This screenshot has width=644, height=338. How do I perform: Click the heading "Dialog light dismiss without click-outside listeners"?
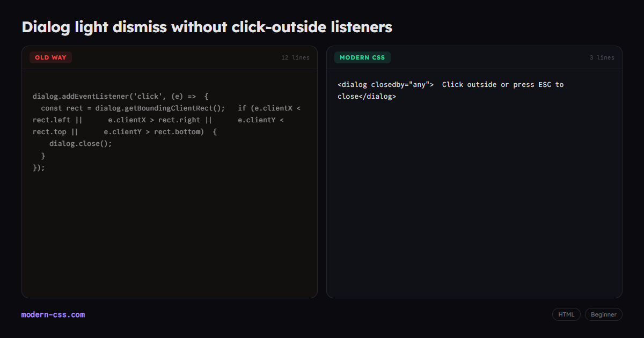[x=207, y=27]
